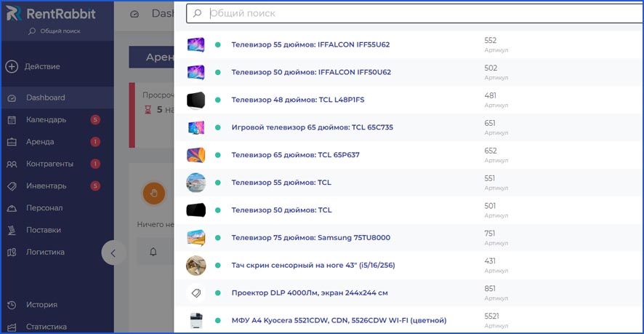Type in the Общий поиск search field
Image resolution: width=644 pixels, height=334 pixels.
tap(414, 13)
